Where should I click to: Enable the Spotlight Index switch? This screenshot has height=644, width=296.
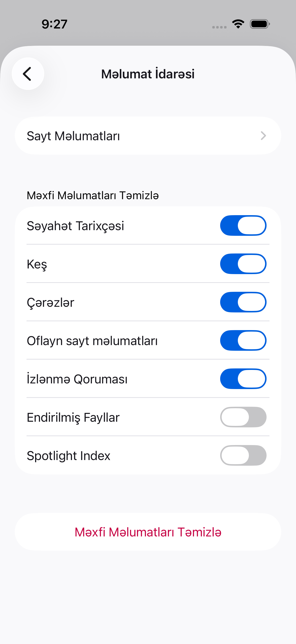click(x=243, y=455)
